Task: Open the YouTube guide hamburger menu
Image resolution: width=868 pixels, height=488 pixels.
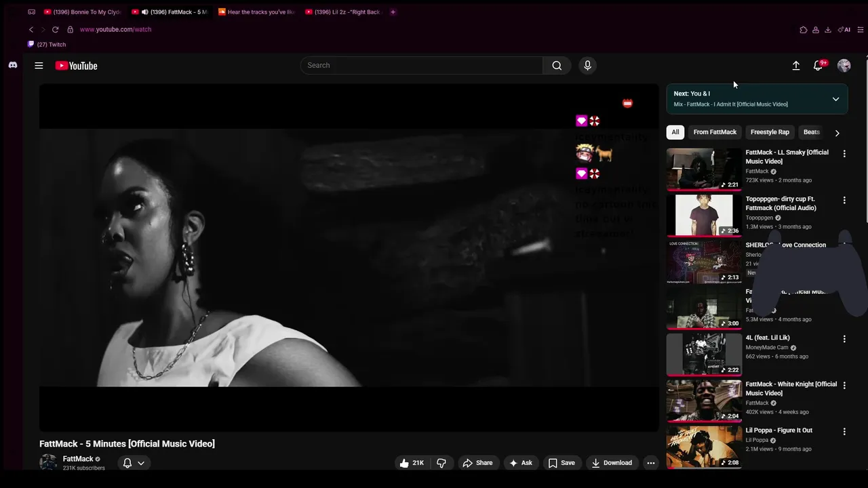Action: pyautogui.click(x=39, y=66)
